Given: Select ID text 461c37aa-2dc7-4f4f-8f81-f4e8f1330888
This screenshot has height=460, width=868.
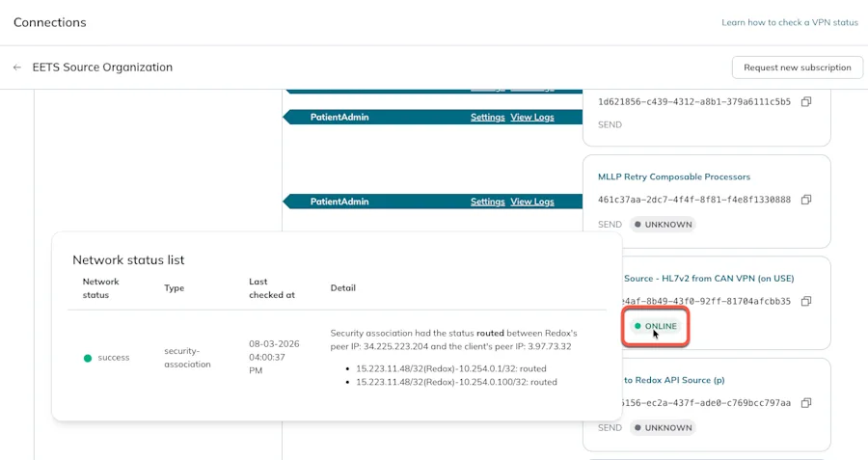Looking at the screenshot, I should [694, 200].
